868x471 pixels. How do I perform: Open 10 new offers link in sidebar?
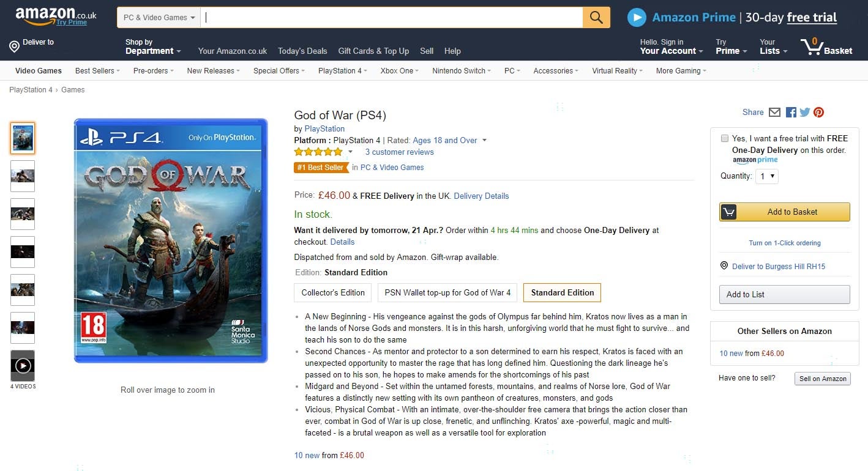pos(731,354)
